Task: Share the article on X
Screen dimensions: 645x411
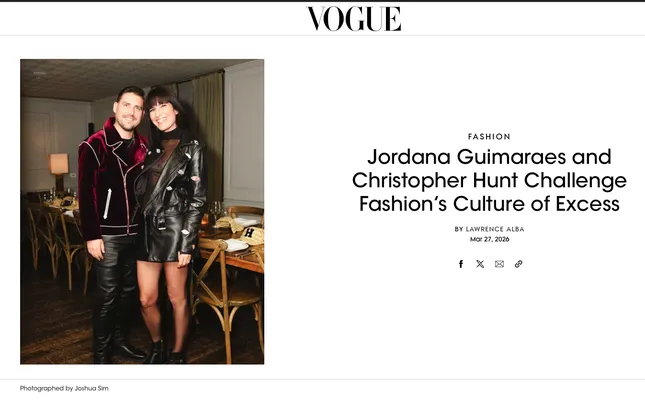Action: coord(480,264)
